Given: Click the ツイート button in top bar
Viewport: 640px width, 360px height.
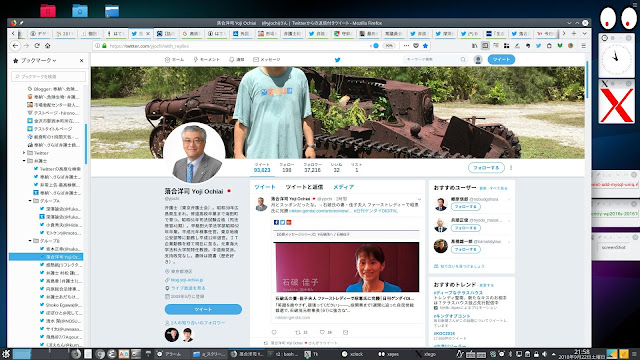Looking at the screenshot, I should (501, 60).
